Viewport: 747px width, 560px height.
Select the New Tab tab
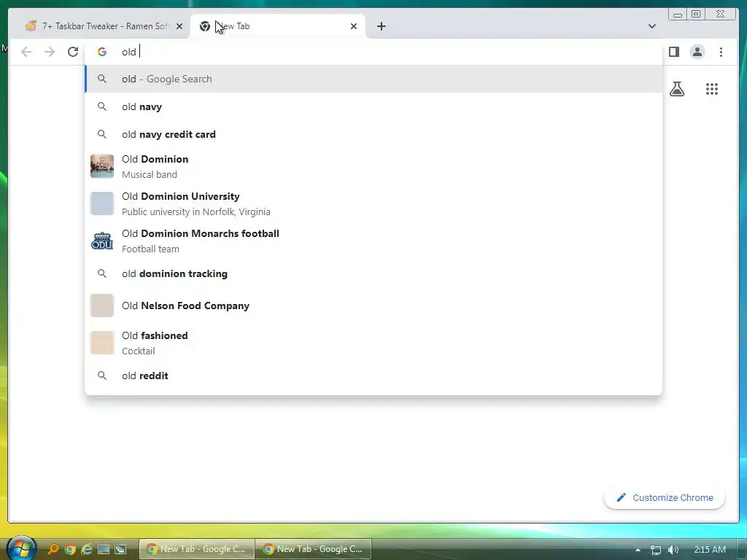[278, 26]
